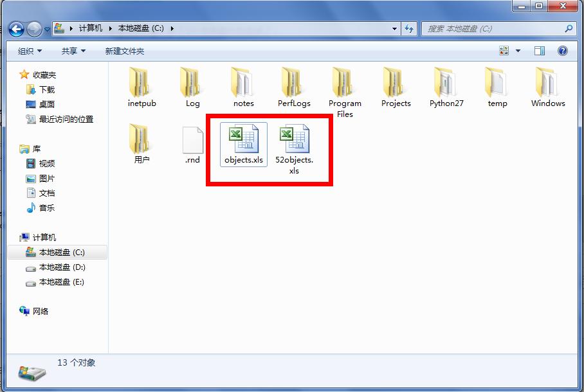Change the view with the view icon
The height and width of the screenshot is (392, 584).
coord(504,51)
